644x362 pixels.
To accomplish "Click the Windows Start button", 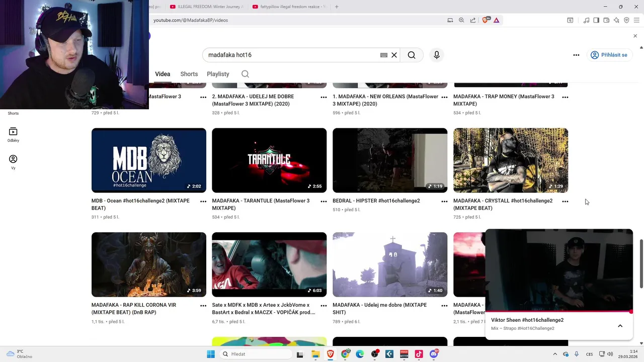I will (211, 354).
